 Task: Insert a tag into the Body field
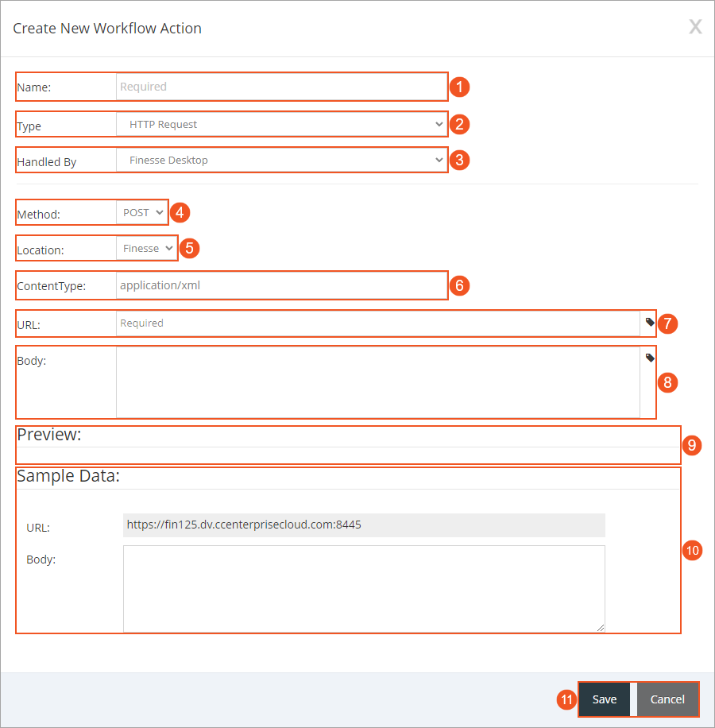click(649, 357)
